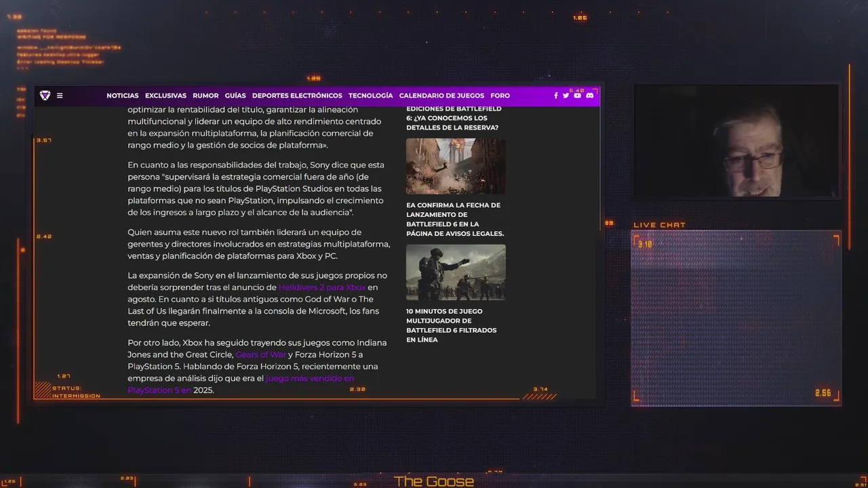Open the Guías section

pyautogui.click(x=235, y=96)
